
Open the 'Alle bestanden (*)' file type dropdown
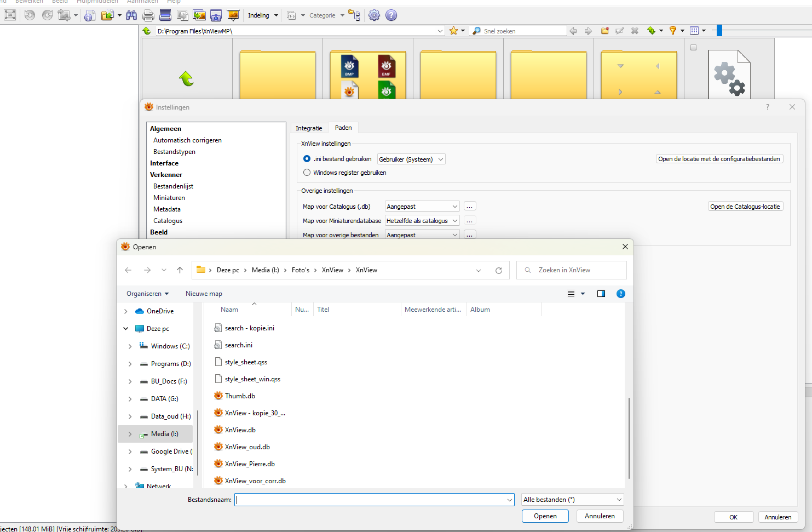(x=572, y=500)
